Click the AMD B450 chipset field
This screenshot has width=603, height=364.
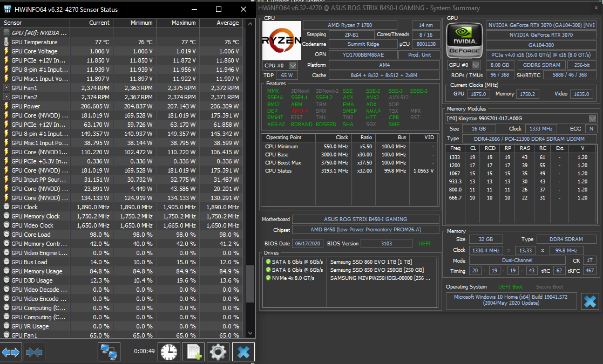(x=365, y=230)
